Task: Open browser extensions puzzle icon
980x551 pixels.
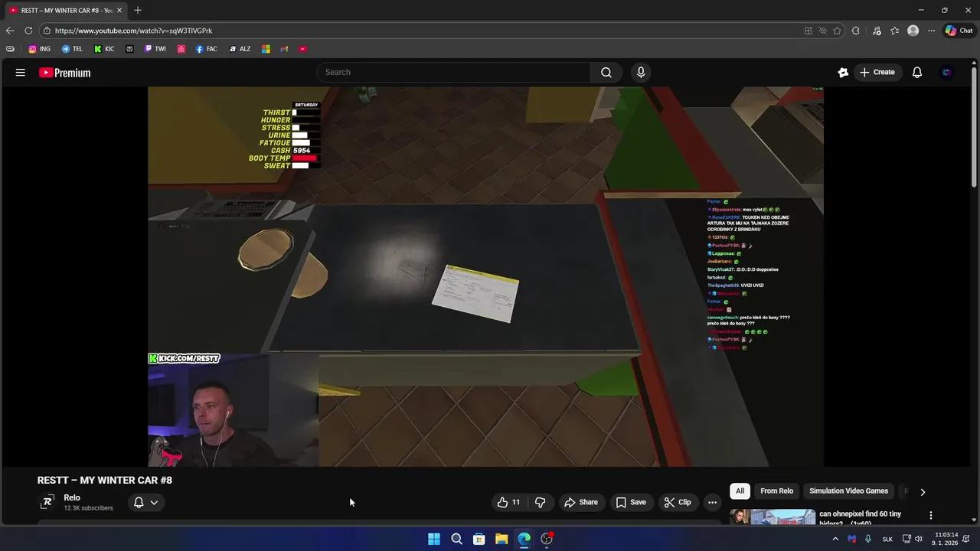Action: pyautogui.click(x=856, y=31)
